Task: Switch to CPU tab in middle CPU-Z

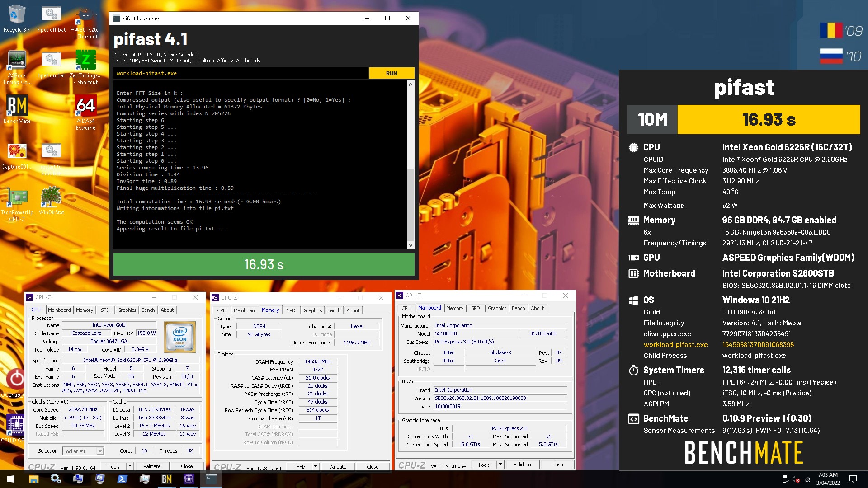Action: (x=222, y=310)
